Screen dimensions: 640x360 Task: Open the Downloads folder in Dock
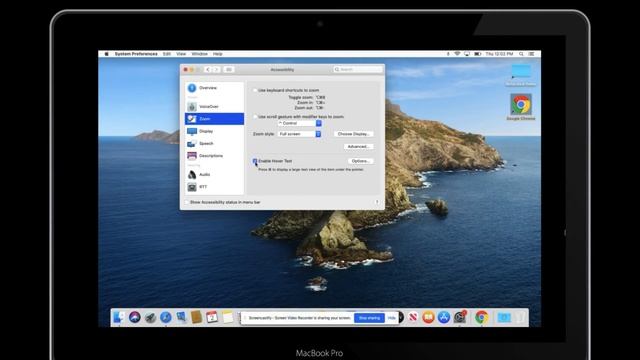click(504, 317)
